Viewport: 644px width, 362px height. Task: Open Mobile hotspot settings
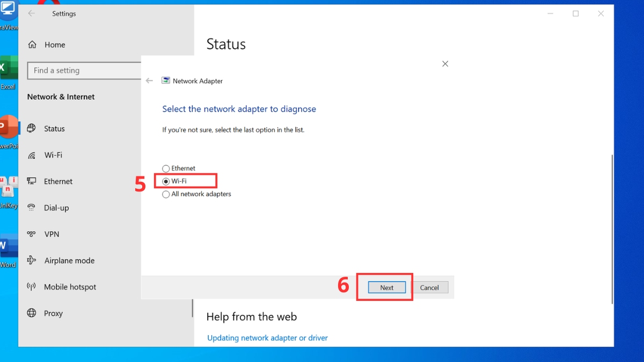click(x=70, y=287)
